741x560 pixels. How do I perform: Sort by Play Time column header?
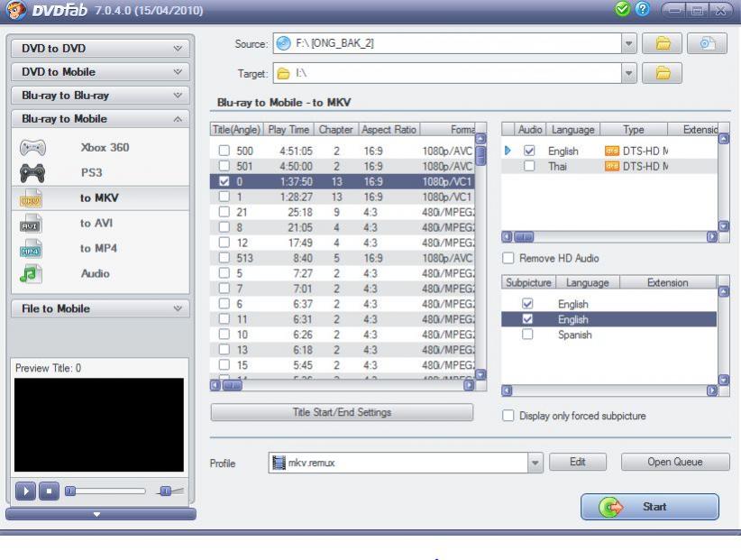[x=288, y=130]
